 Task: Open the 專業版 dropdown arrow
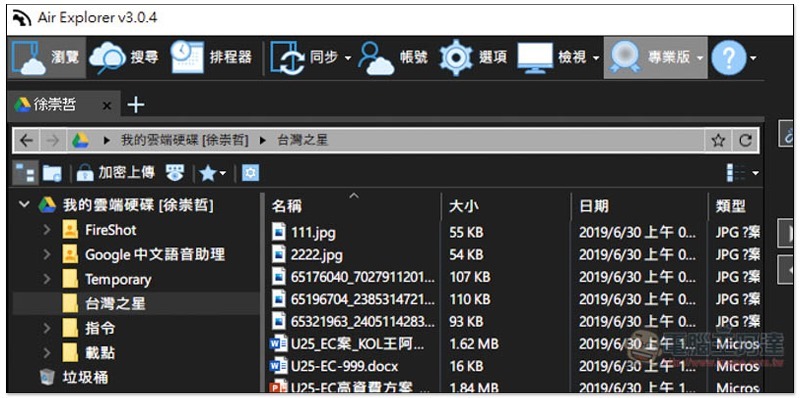pyautogui.click(x=700, y=58)
